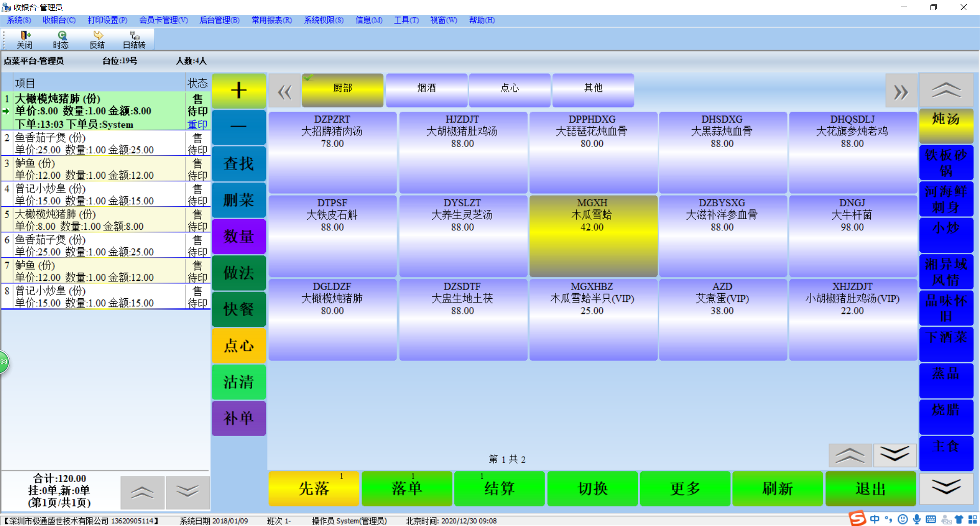
Task: Click the 时态 toolbar icon
Action: [61, 39]
